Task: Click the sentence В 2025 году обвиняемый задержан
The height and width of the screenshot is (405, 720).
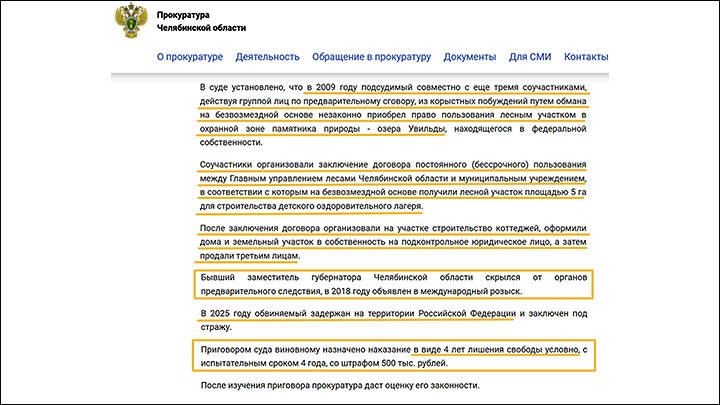Action: click(x=358, y=315)
